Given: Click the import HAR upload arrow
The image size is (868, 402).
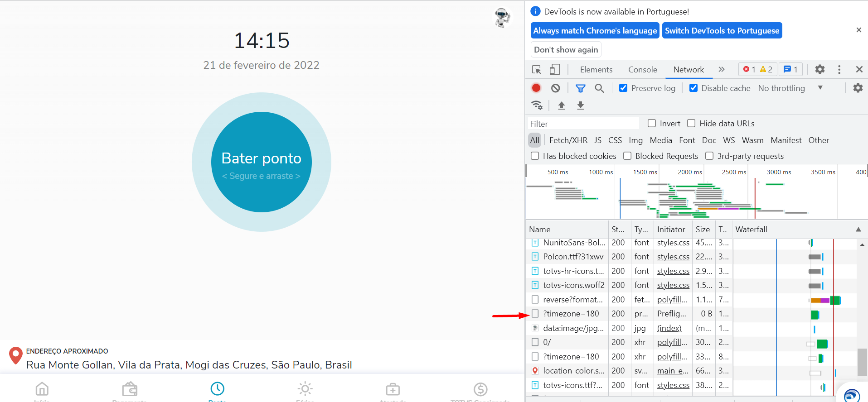Looking at the screenshot, I should pyautogui.click(x=562, y=105).
